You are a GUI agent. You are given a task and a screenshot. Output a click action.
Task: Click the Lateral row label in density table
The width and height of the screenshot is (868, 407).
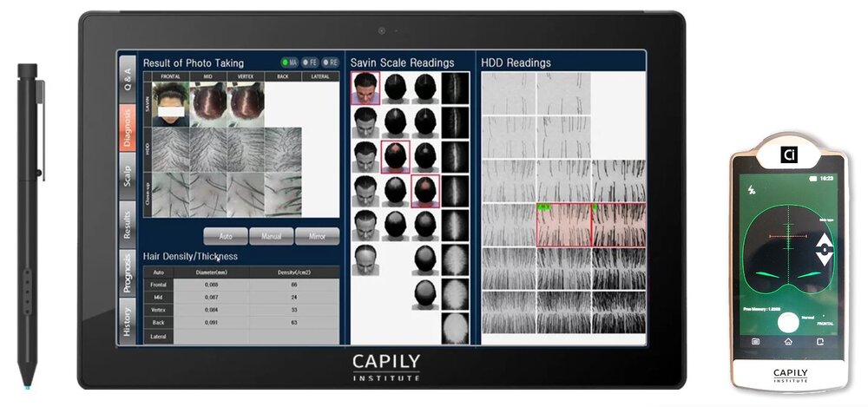tap(158, 337)
